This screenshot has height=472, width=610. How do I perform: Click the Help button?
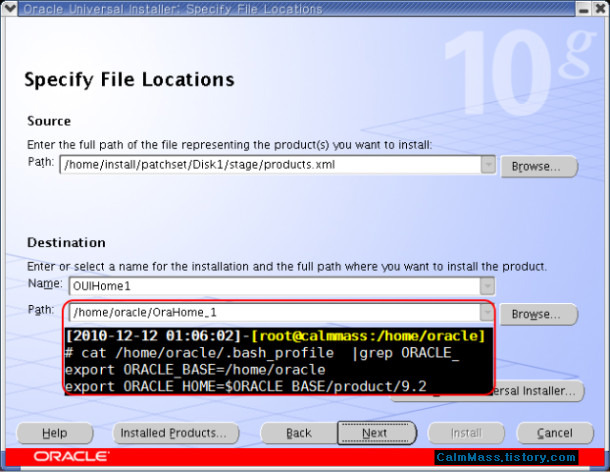click(55, 433)
